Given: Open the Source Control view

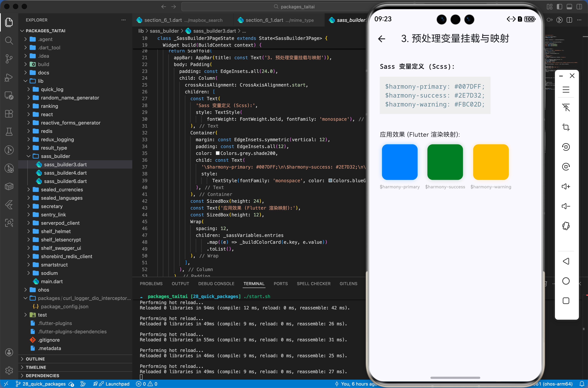Looking at the screenshot, I should 9,59.
